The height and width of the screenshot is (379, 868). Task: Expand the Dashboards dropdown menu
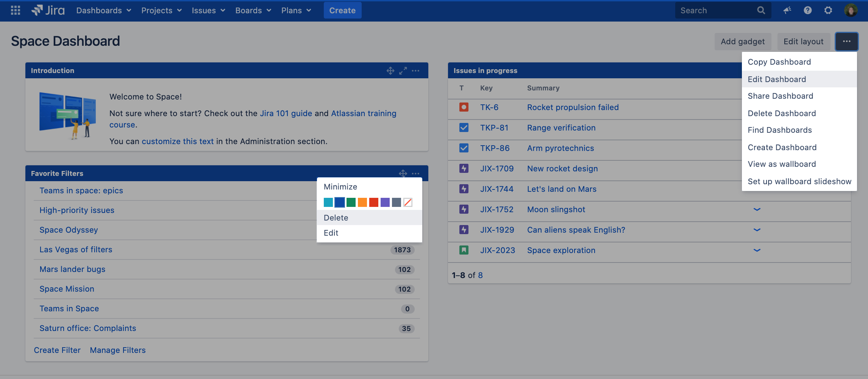click(x=103, y=10)
